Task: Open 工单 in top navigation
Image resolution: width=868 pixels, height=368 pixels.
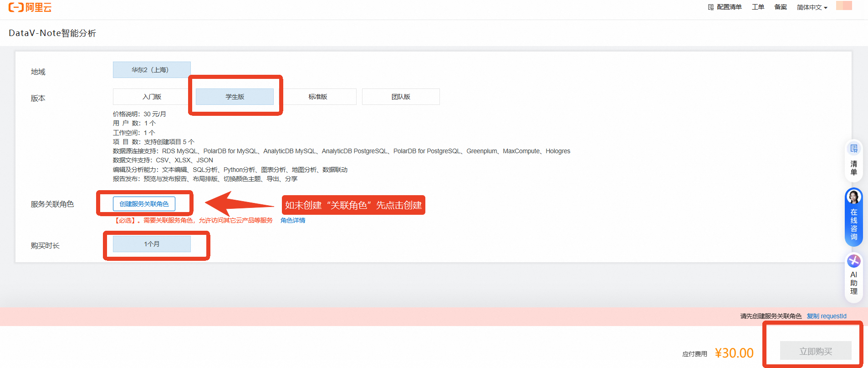Action: point(758,7)
